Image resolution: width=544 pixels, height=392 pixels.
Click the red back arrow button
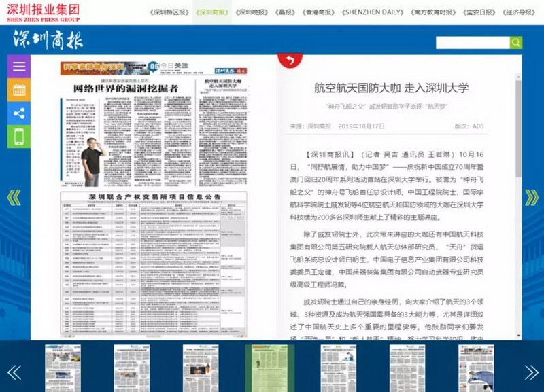point(290,60)
